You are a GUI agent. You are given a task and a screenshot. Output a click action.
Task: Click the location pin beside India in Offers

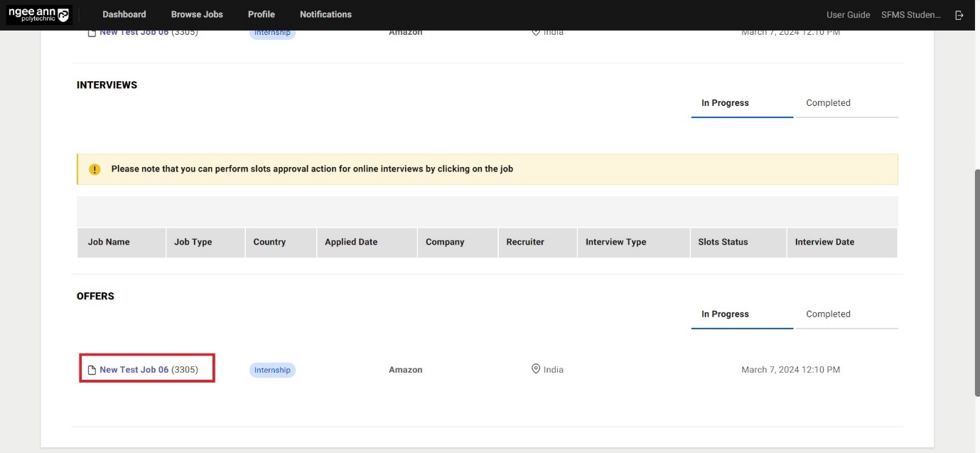tap(536, 369)
